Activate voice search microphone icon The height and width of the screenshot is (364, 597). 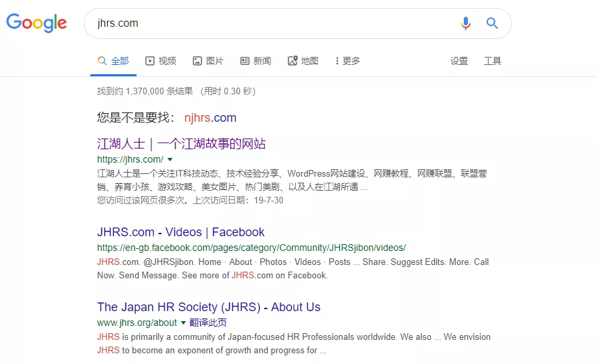465,23
